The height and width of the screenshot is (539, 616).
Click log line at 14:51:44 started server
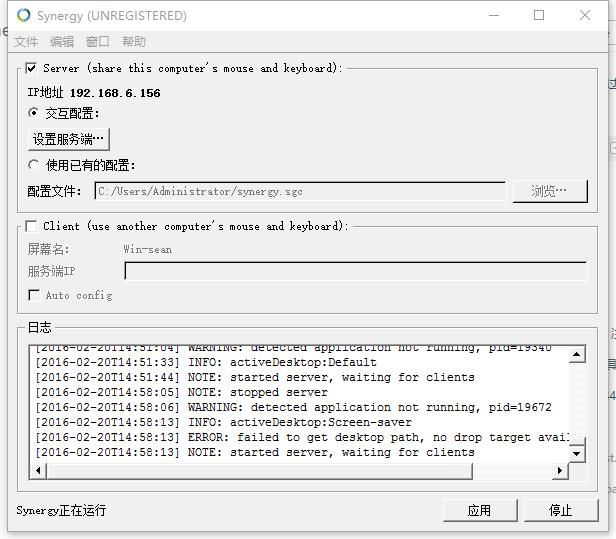255,377
